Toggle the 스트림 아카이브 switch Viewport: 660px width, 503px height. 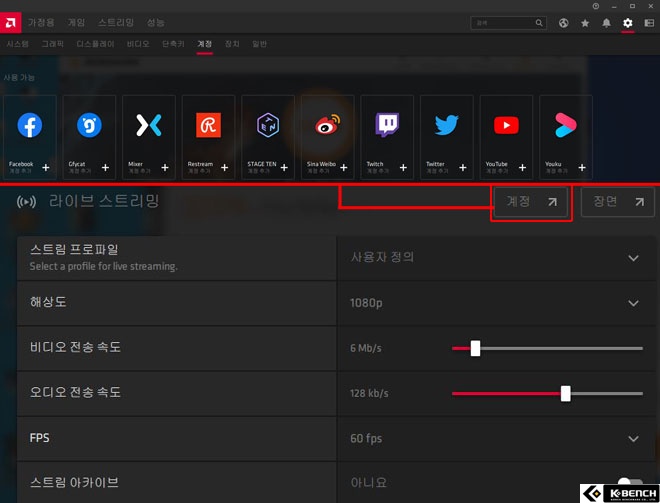630,483
